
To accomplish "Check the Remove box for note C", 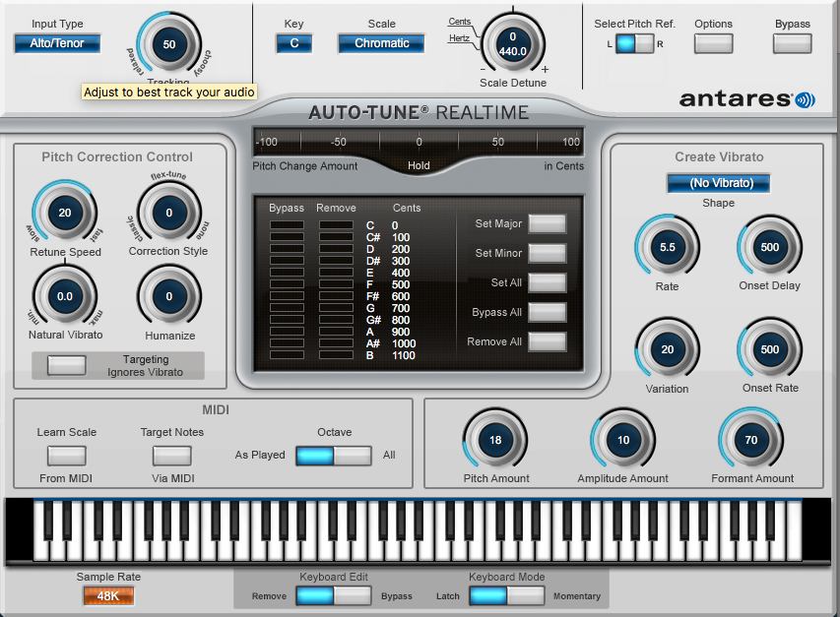I will (x=337, y=224).
